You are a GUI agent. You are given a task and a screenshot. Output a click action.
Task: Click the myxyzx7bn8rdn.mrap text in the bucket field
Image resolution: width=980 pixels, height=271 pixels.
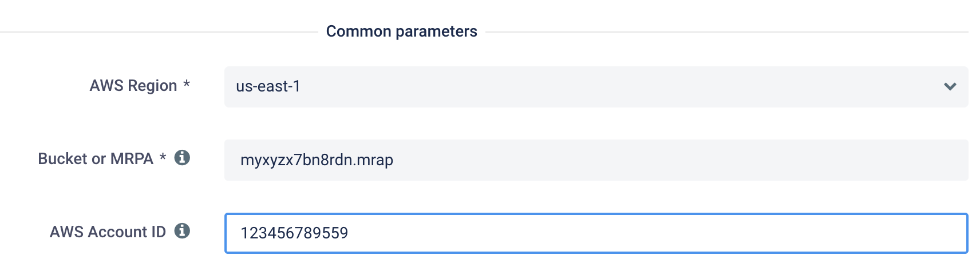[x=317, y=160]
